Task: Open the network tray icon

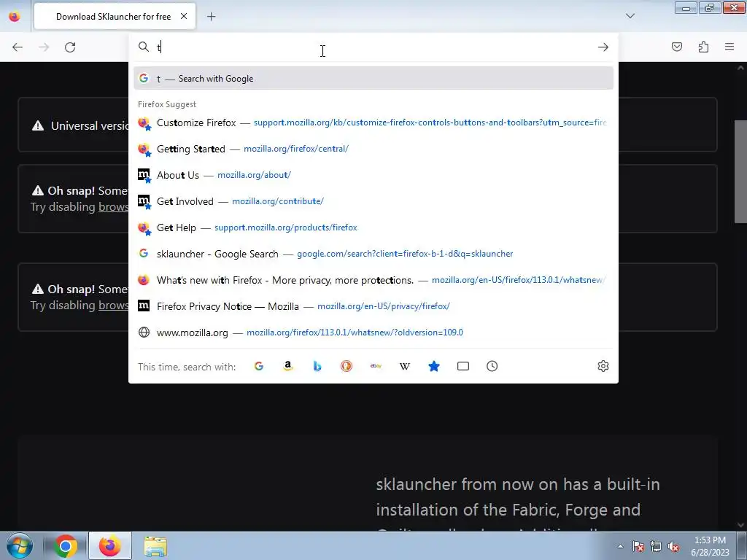Action: click(x=656, y=547)
